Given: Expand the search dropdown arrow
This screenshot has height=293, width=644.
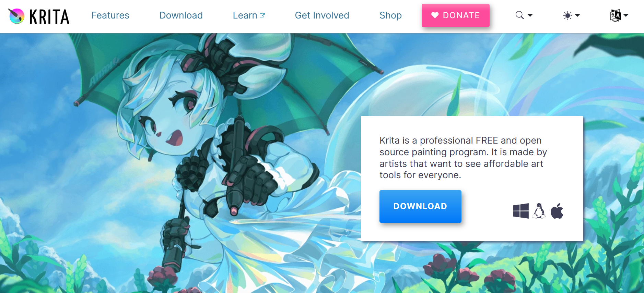Looking at the screenshot, I should tap(530, 15).
